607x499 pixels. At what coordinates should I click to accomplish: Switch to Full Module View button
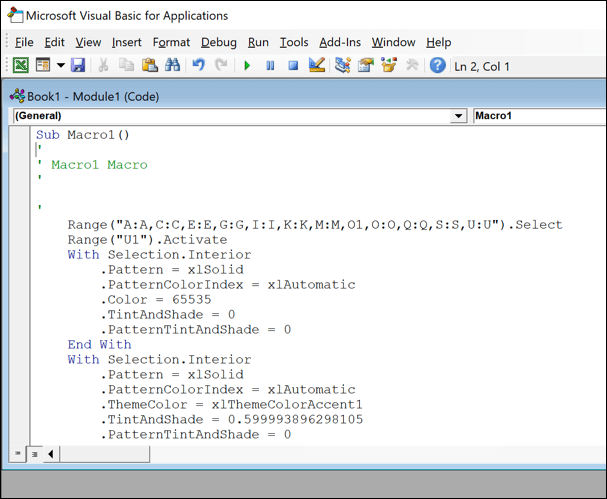coord(34,454)
